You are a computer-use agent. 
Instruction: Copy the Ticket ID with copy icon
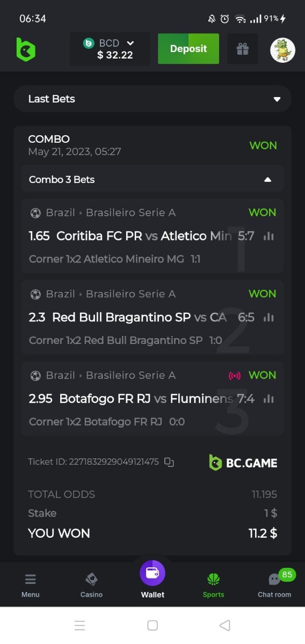tap(169, 462)
